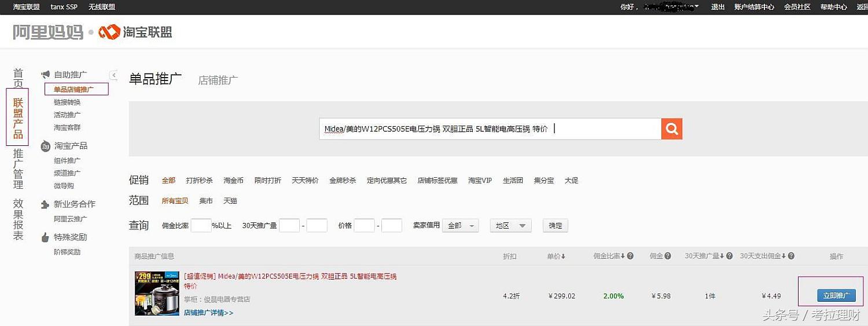The width and height of the screenshot is (868, 326).
Task: Open 联盟产品 in the left vertical navigation
Action: click(18, 118)
